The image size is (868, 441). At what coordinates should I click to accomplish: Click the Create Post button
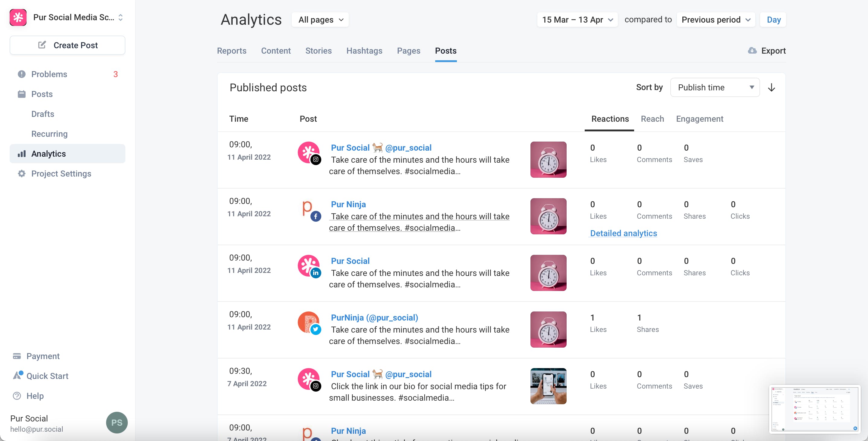tap(68, 45)
